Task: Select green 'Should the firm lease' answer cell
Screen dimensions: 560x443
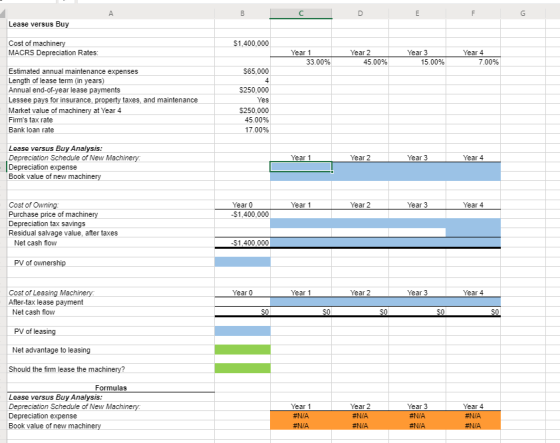Action: [x=242, y=368]
